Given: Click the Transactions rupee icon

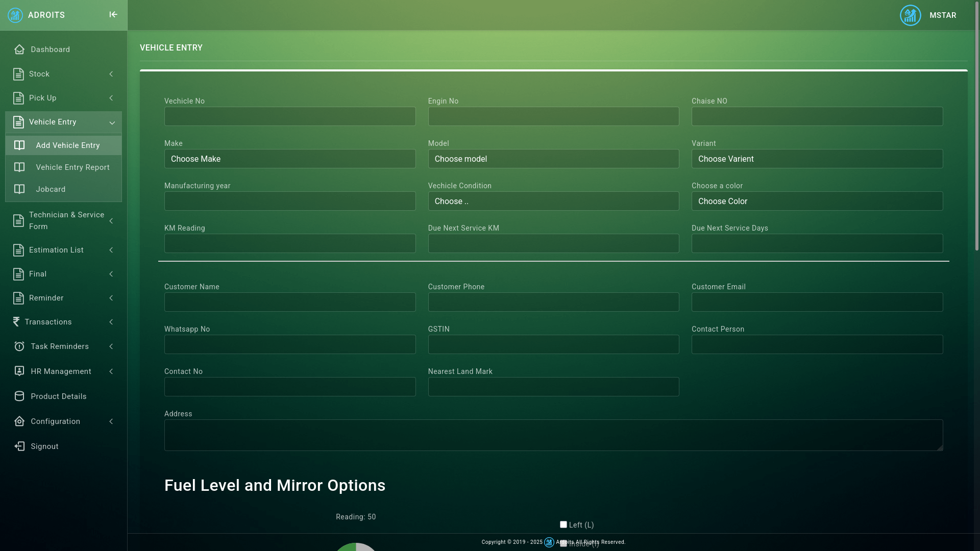Looking at the screenshot, I should click(x=16, y=322).
